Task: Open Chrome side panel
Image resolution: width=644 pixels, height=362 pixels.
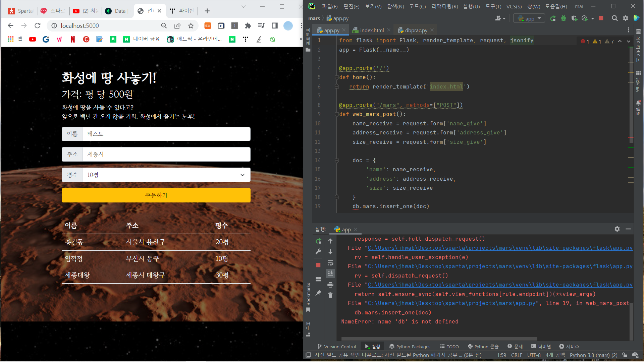Action: pos(275,26)
